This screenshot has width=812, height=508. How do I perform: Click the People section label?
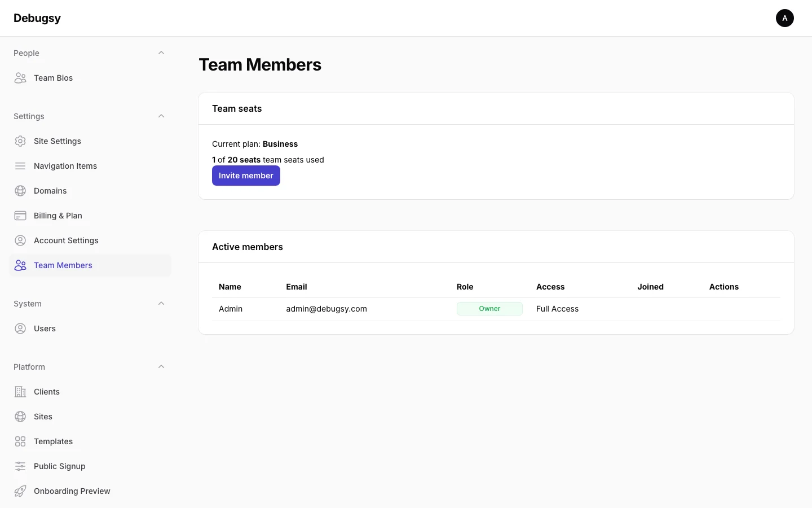(x=27, y=53)
